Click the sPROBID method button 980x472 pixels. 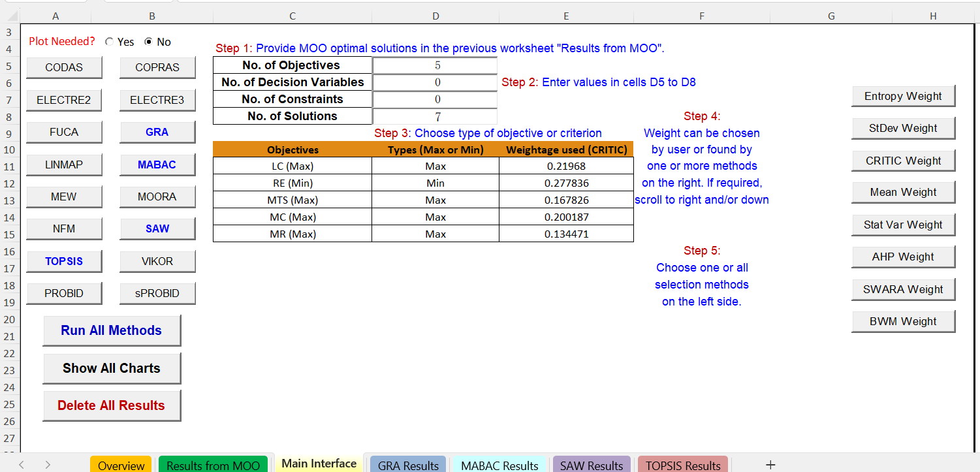[x=157, y=292]
